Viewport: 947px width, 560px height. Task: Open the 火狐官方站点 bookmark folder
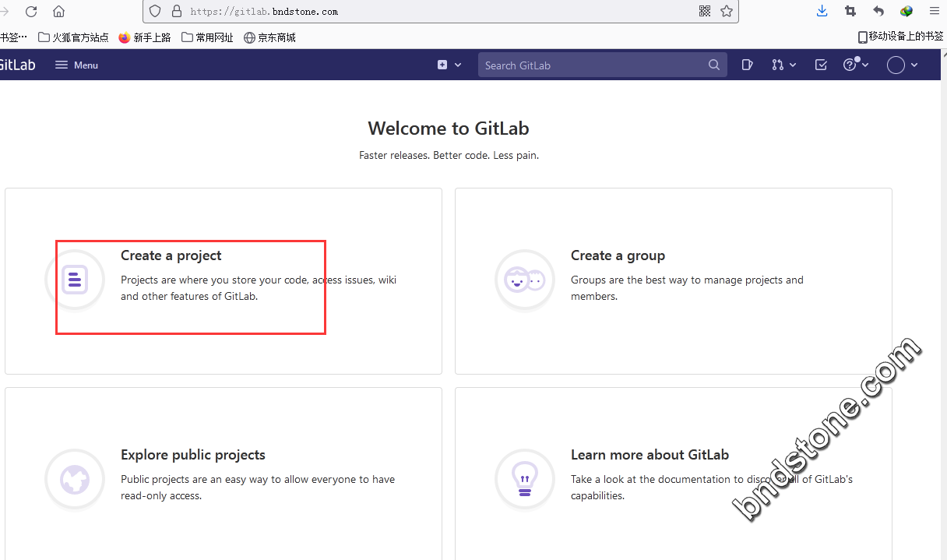click(x=74, y=37)
